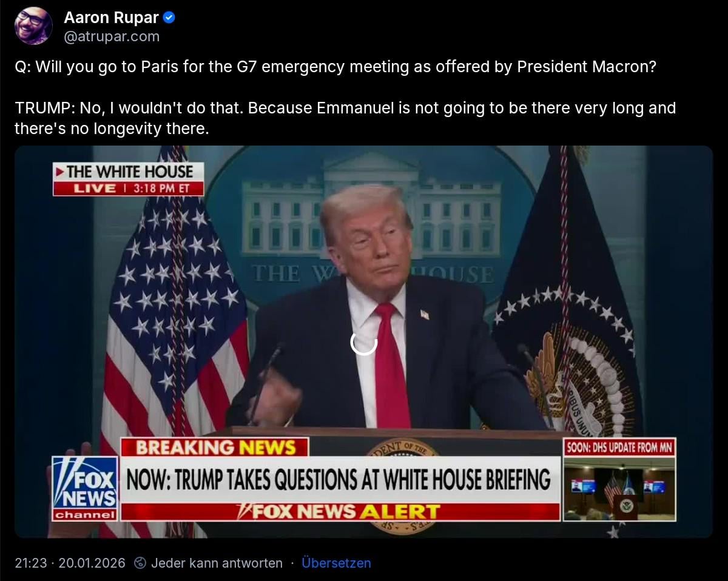Click the red "Breaking News" banner
728x581 pixels.
tap(215, 448)
